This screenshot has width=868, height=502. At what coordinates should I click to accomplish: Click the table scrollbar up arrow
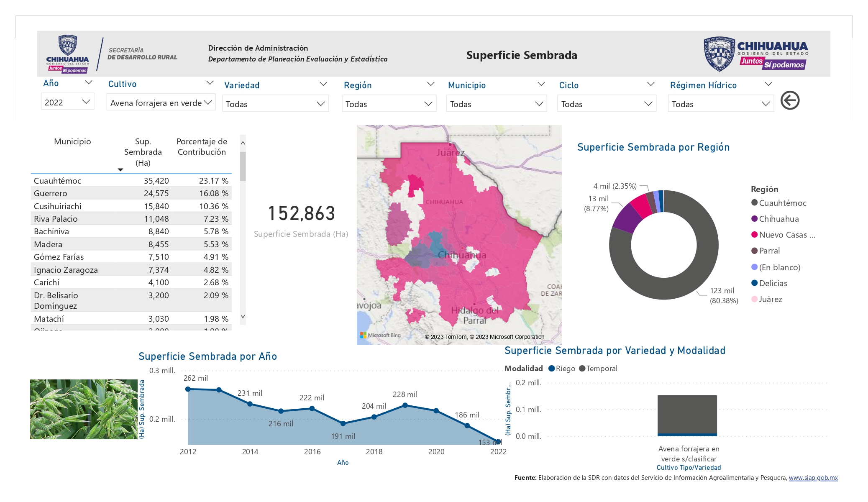(x=243, y=143)
